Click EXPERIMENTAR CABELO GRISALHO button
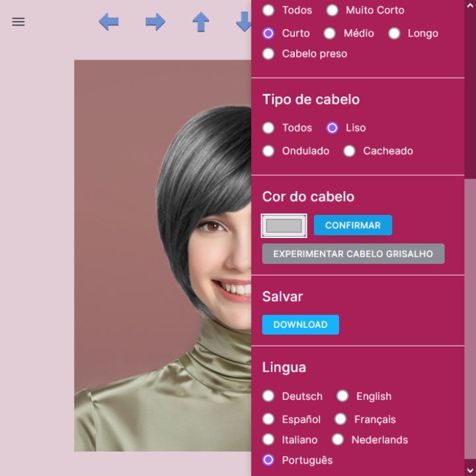 tap(353, 254)
